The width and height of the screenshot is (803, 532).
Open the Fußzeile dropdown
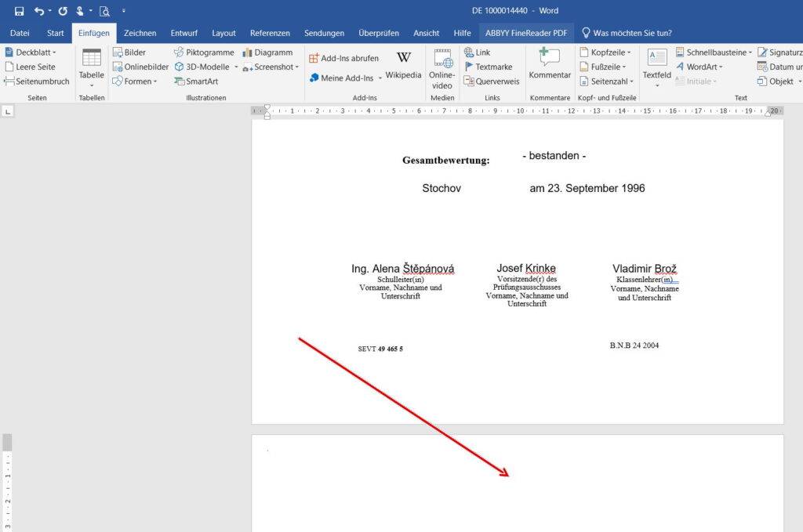603,67
